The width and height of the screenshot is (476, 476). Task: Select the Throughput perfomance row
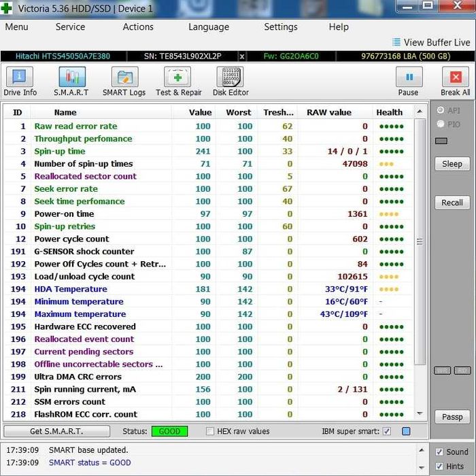208,139
